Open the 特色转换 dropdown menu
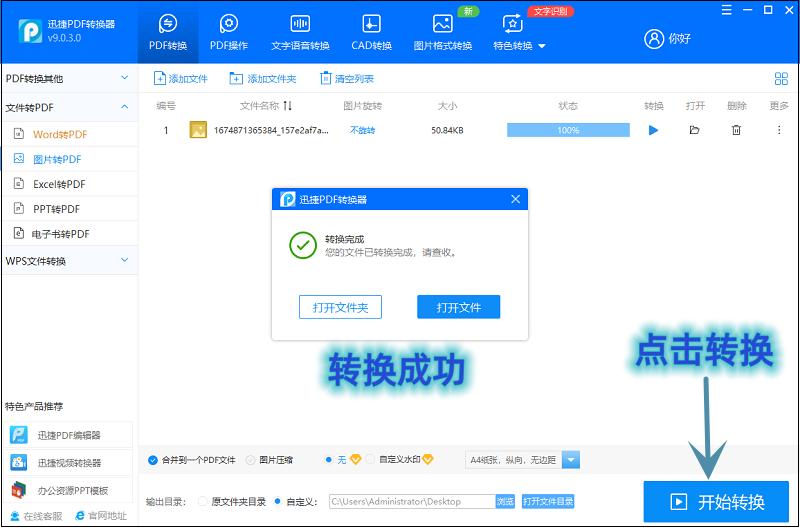The image size is (800, 528). click(519, 33)
